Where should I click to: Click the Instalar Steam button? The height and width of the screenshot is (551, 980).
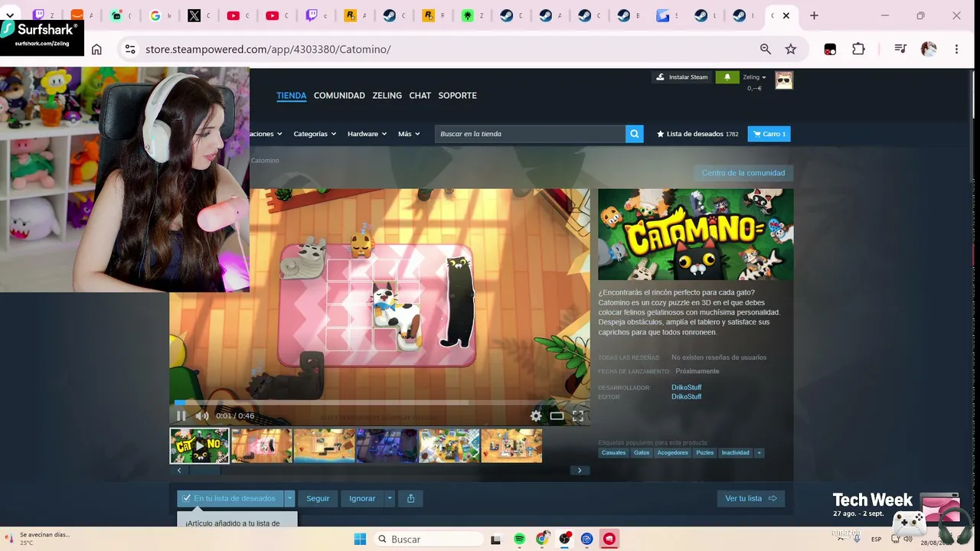[x=681, y=77]
